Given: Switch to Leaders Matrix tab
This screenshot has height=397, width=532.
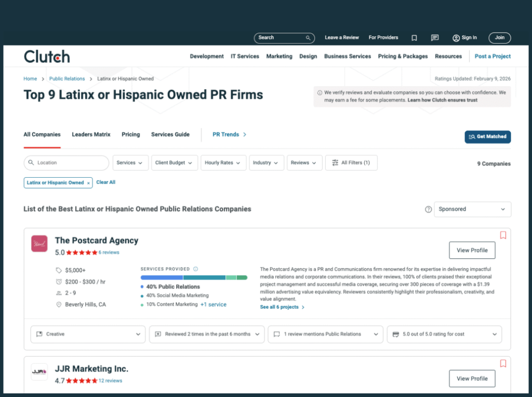Looking at the screenshot, I should point(91,135).
